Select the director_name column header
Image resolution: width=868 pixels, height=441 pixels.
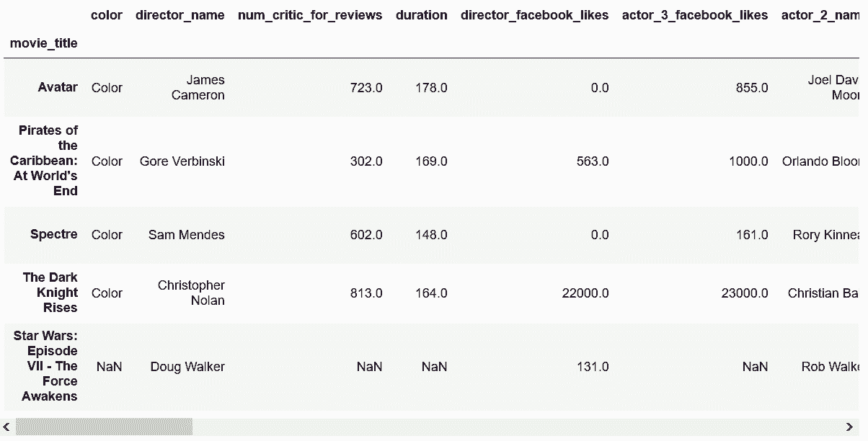(x=180, y=15)
